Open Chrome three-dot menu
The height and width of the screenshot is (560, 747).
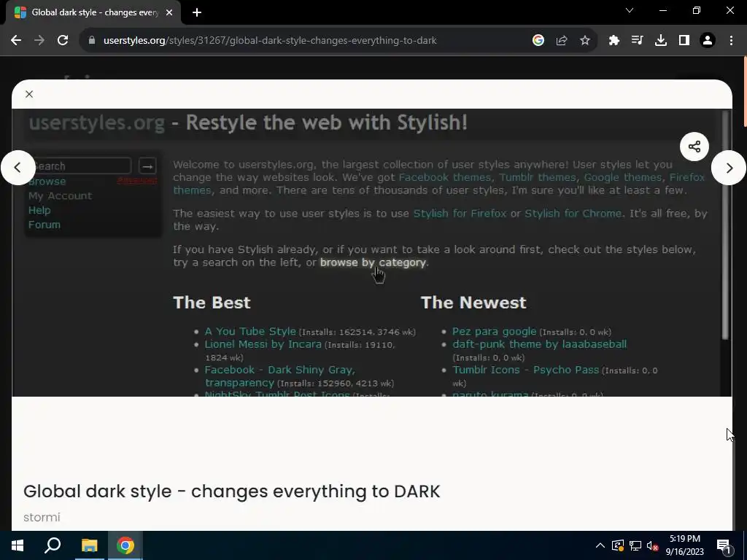click(x=731, y=41)
